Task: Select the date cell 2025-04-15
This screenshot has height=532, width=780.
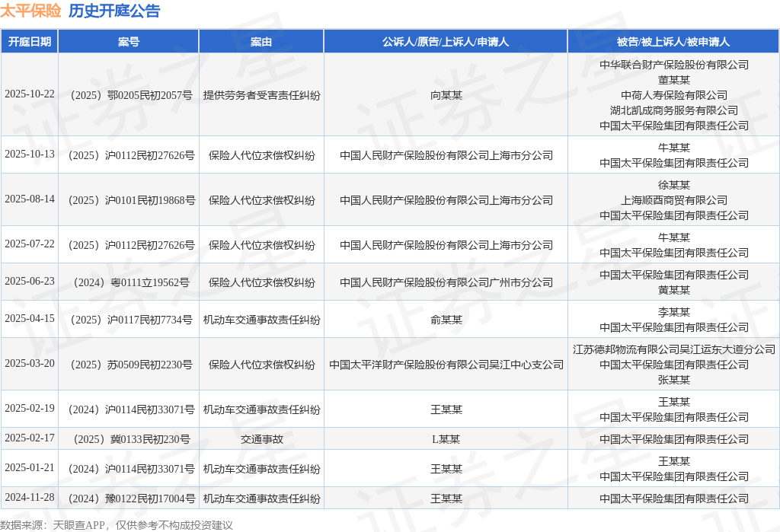Action: point(30,318)
